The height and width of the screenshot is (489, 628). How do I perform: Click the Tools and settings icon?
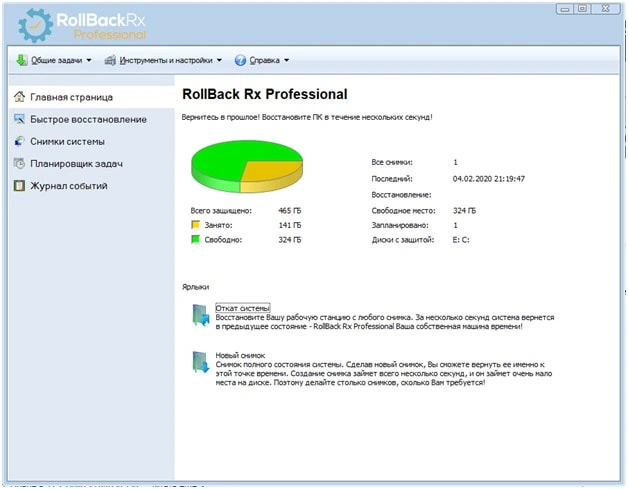[110, 60]
